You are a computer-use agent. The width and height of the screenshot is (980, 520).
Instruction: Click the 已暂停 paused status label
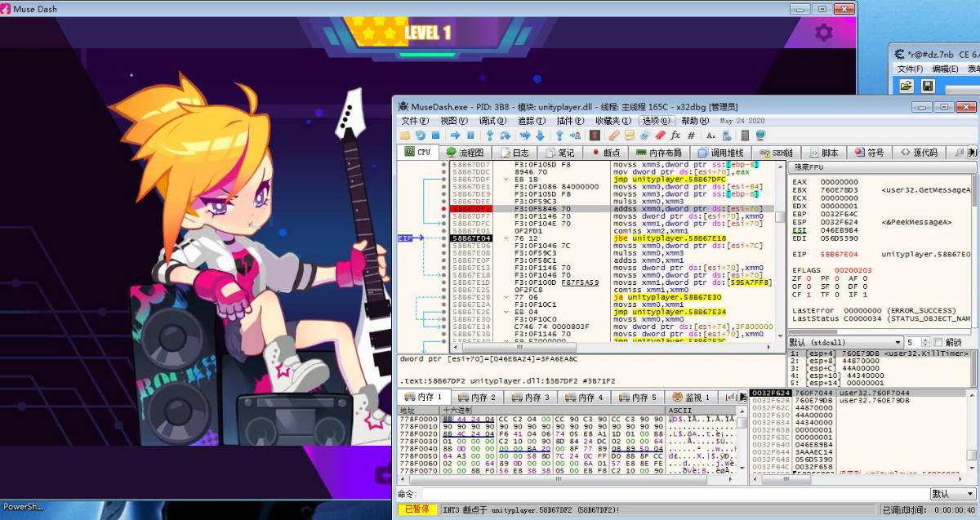[x=417, y=509]
